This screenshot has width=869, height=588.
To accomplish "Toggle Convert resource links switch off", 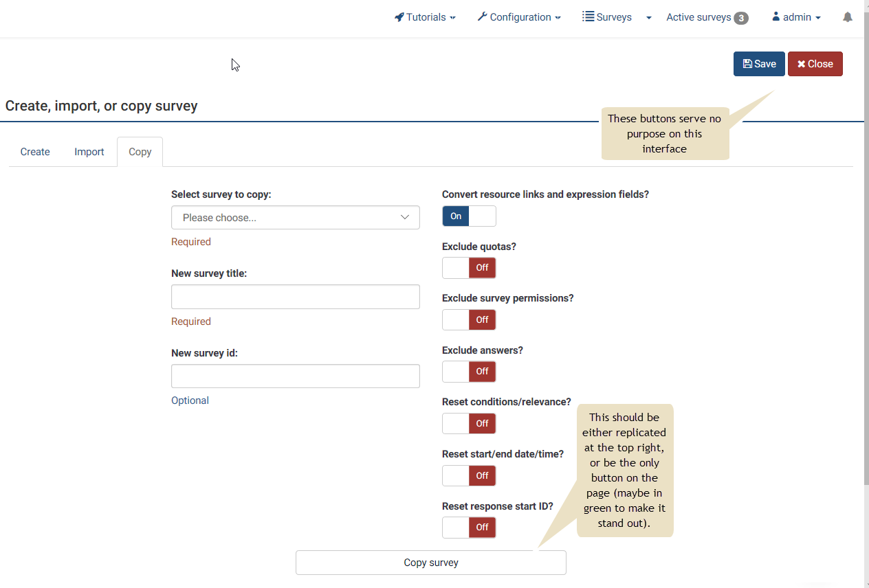I will (x=469, y=216).
